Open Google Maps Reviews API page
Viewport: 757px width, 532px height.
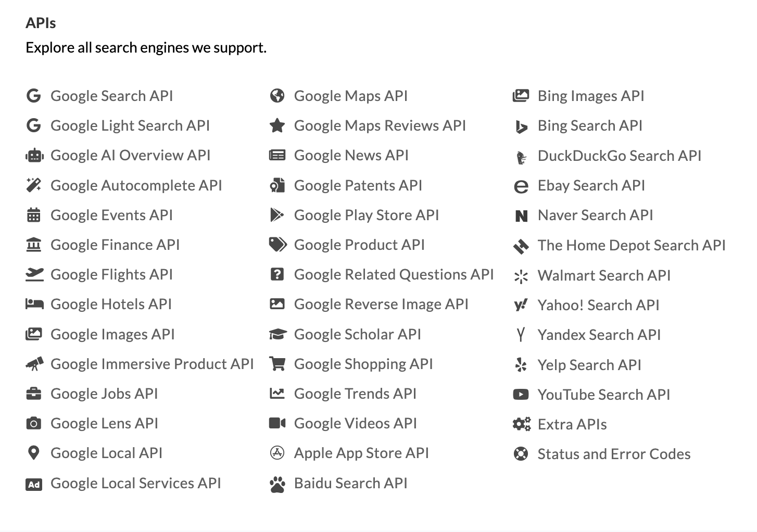tap(380, 125)
